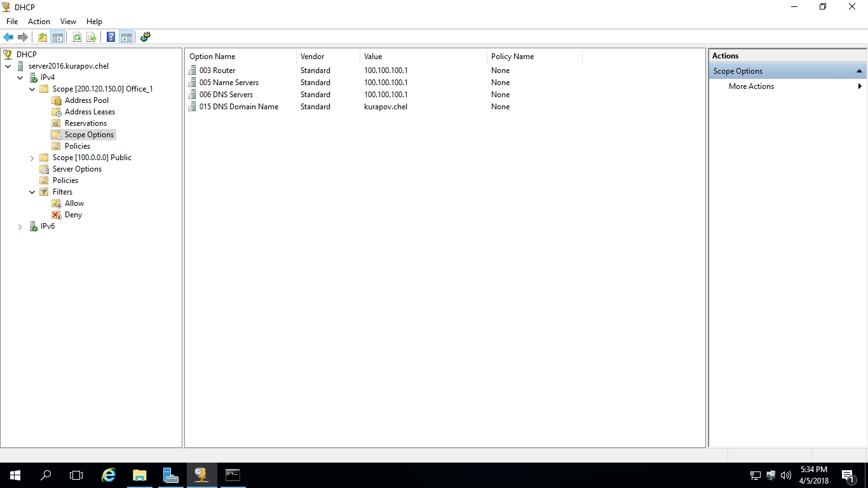The height and width of the screenshot is (488, 868).
Task: Sort by Policy Name column header
Action: (534, 57)
